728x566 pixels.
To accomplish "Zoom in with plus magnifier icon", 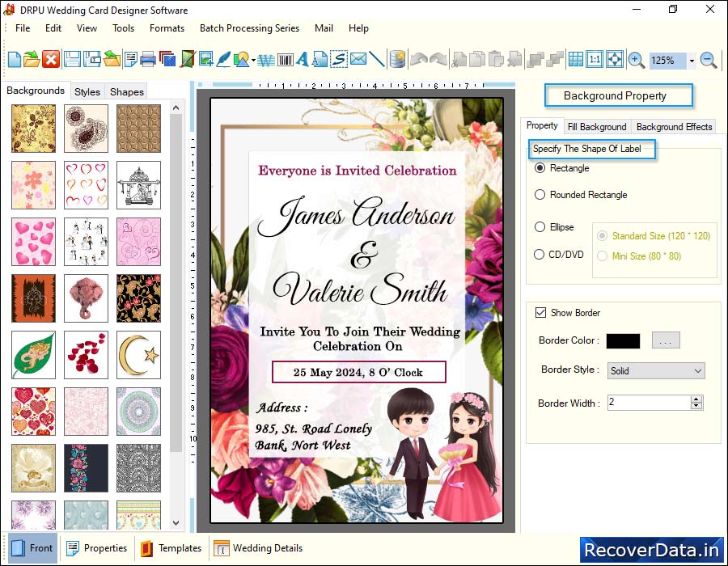I will coord(636,60).
